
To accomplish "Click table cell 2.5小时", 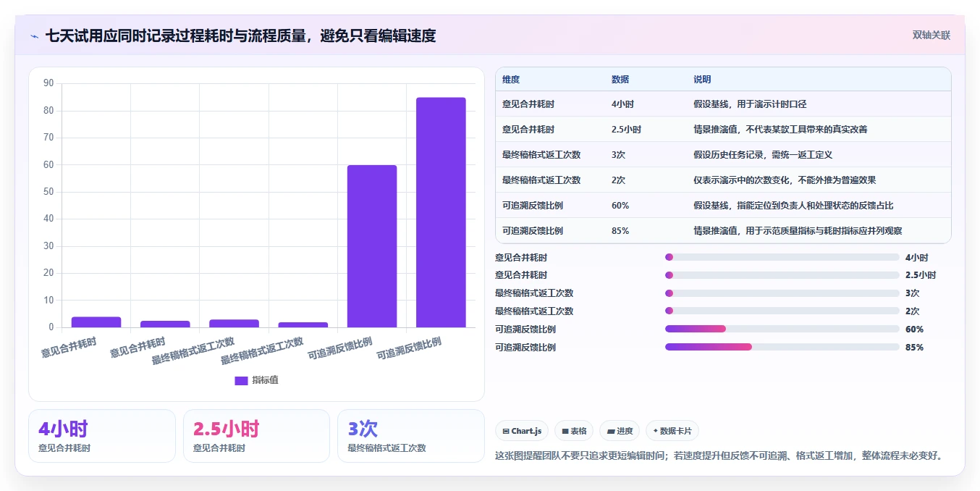I will click(x=626, y=130).
